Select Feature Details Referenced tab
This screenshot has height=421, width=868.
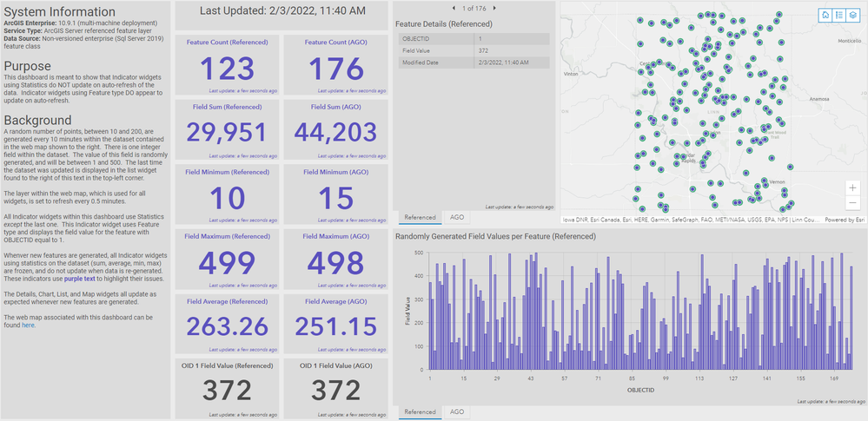420,217
